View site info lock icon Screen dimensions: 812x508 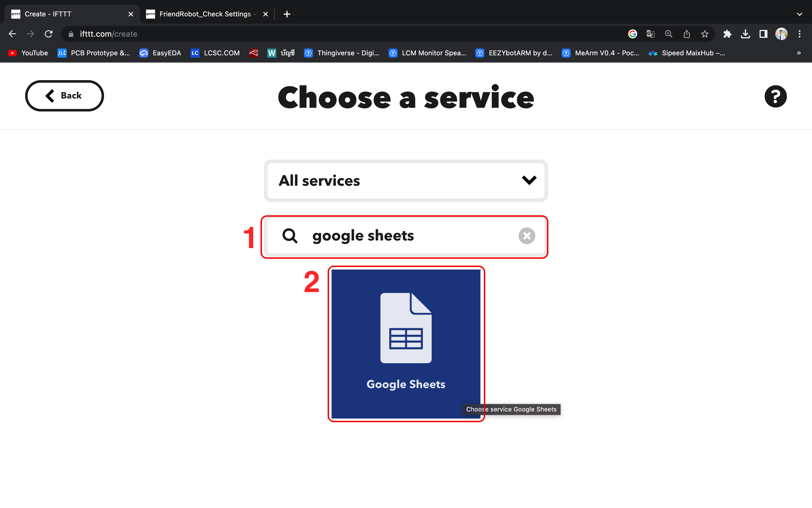71,34
